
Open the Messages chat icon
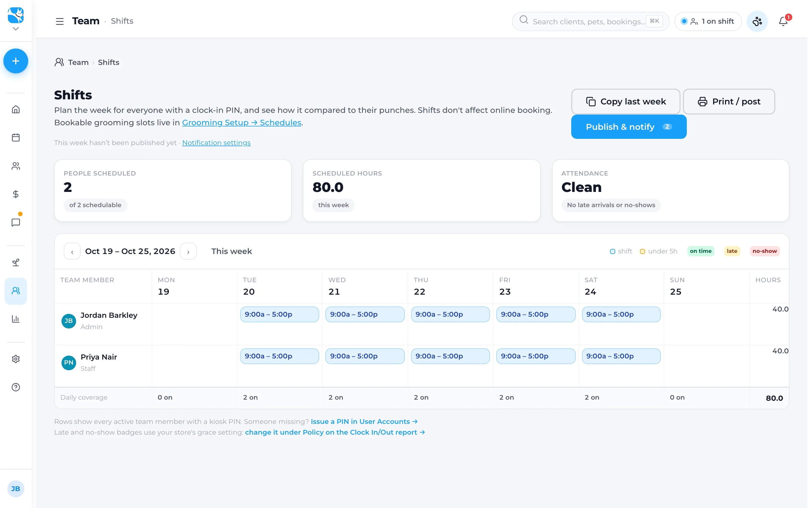click(16, 222)
